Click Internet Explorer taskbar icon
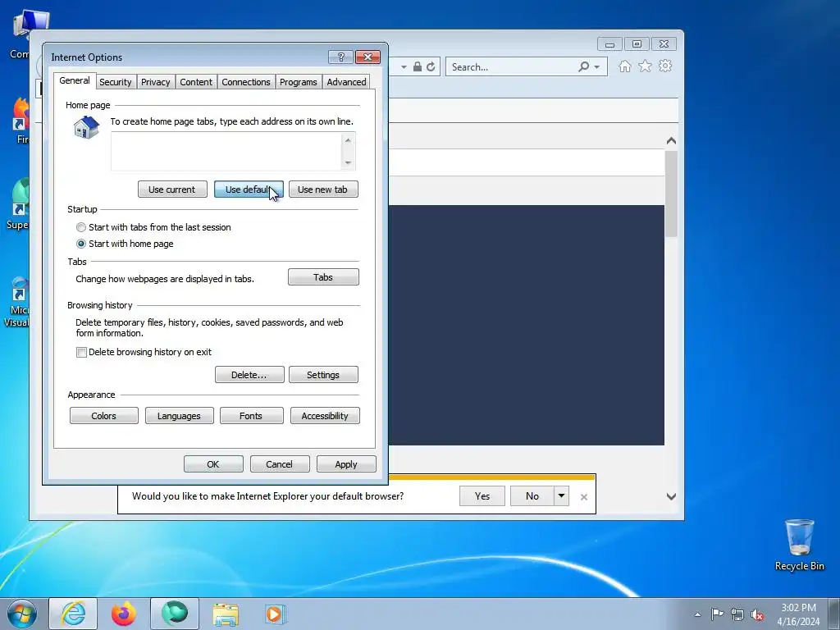 click(x=73, y=614)
